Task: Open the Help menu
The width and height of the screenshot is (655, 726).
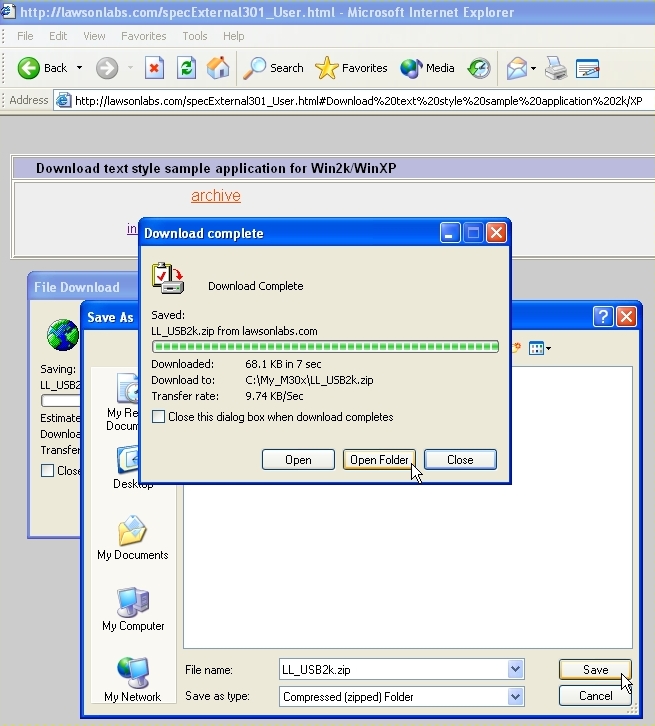Action: [233, 36]
